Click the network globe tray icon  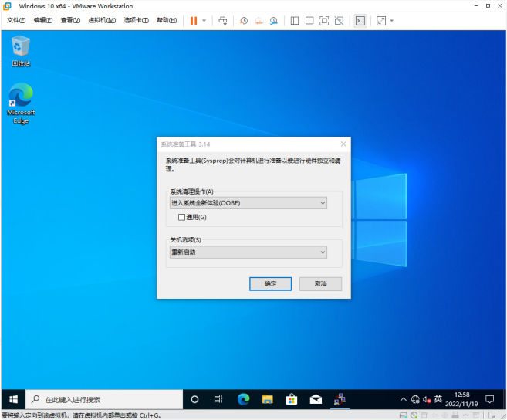415,399
